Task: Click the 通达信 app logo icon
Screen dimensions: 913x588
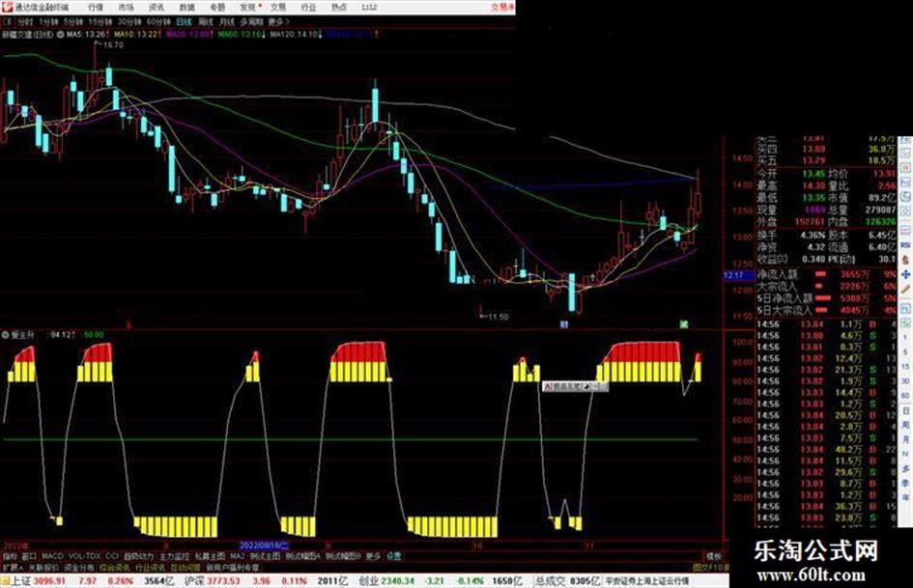Action: point(8,7)
